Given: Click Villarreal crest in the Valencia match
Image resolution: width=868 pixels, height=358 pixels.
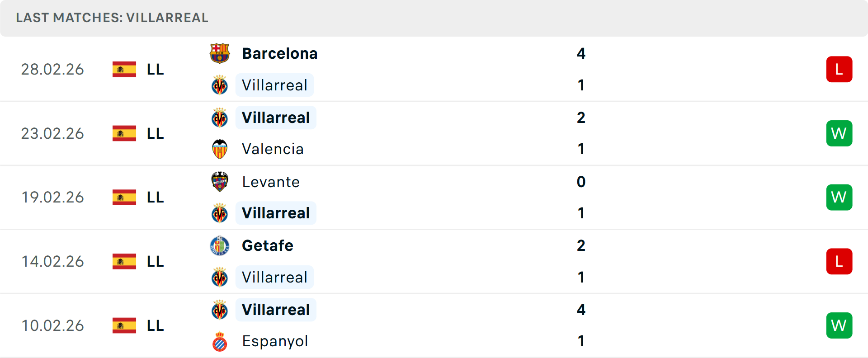Looking at the screenshot, I should click(x=220, y=118).
